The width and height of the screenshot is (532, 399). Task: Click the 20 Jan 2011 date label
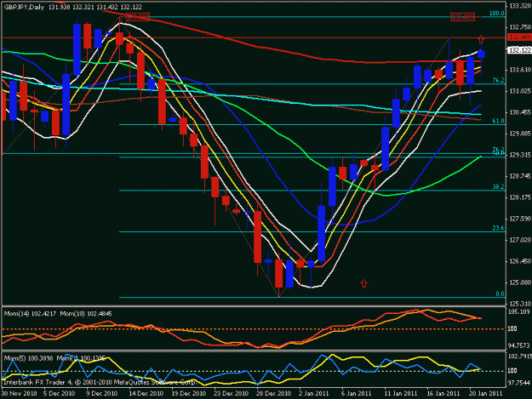pos(485,394)
